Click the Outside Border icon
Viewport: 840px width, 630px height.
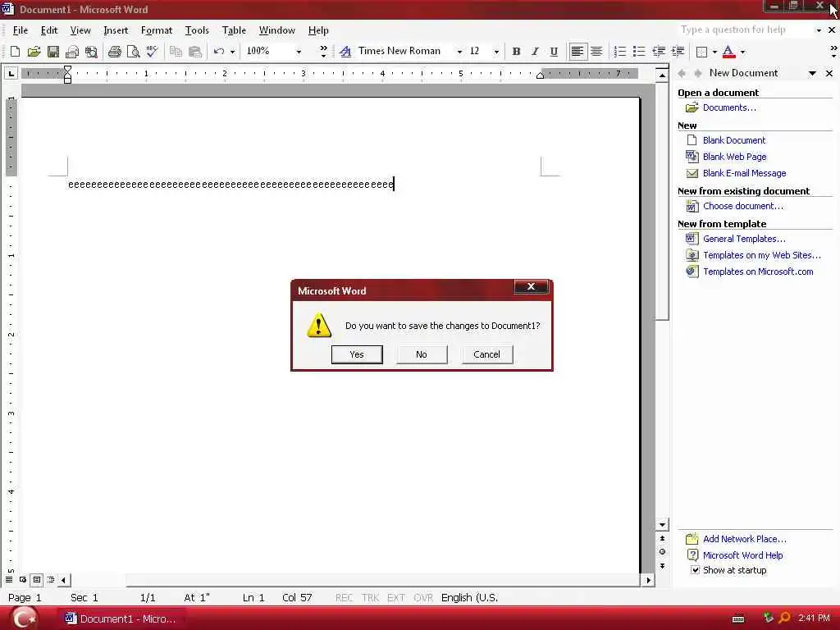pos(701,52)
